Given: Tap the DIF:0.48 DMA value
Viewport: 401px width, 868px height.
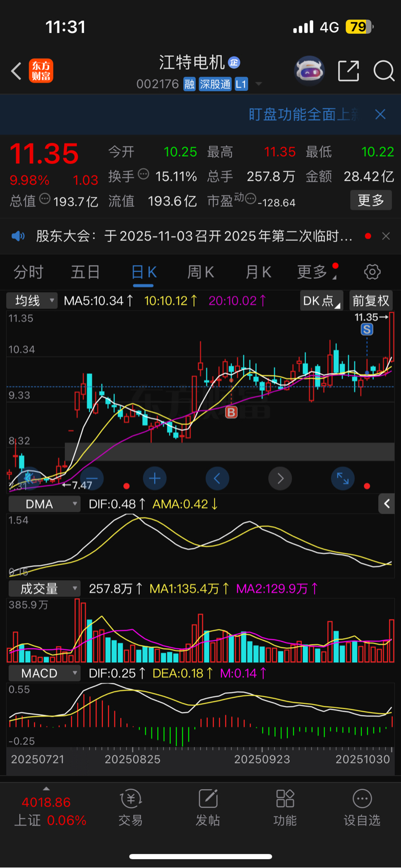Looking at the screenshot, I should click(x=117, y=504).
